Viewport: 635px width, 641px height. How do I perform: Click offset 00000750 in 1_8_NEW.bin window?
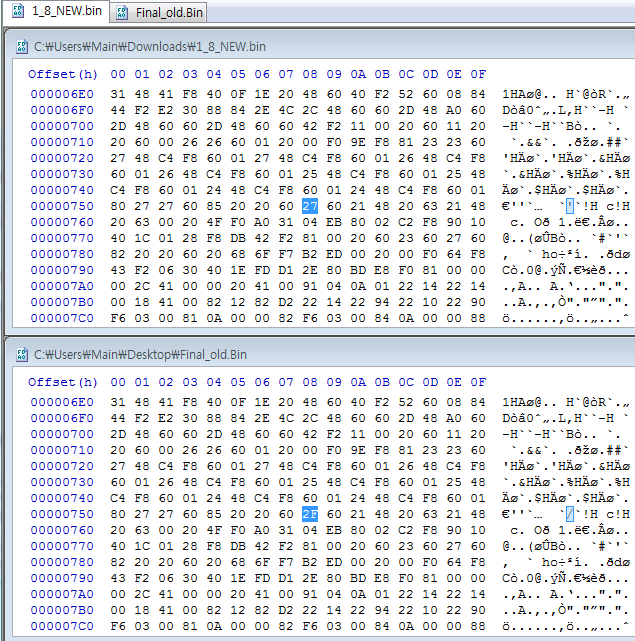62,206
